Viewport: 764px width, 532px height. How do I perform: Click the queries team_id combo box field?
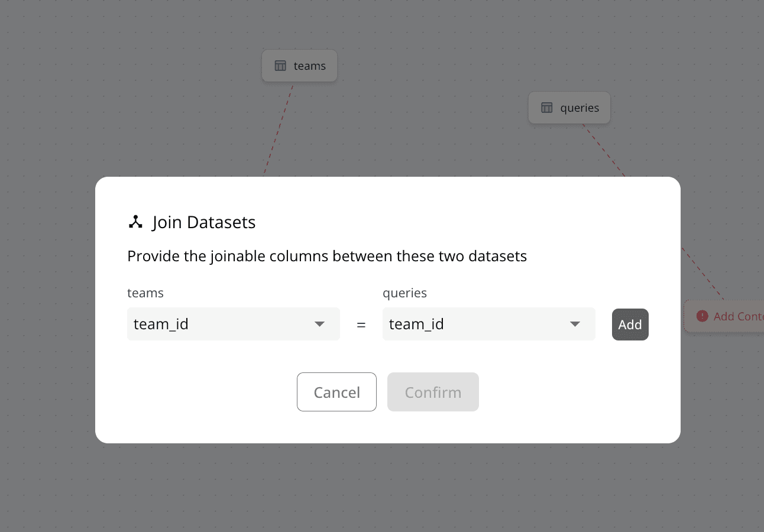coord(479,324)
